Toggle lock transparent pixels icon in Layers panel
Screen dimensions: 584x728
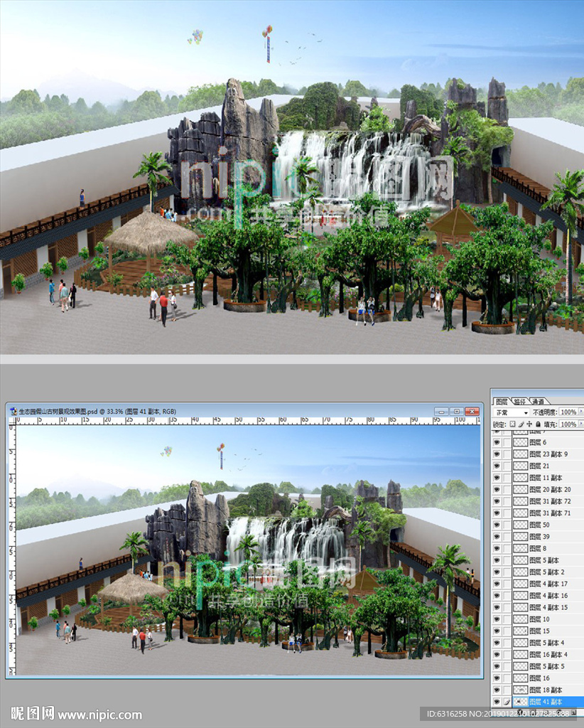pyautogui.click(x=512, y=424)
